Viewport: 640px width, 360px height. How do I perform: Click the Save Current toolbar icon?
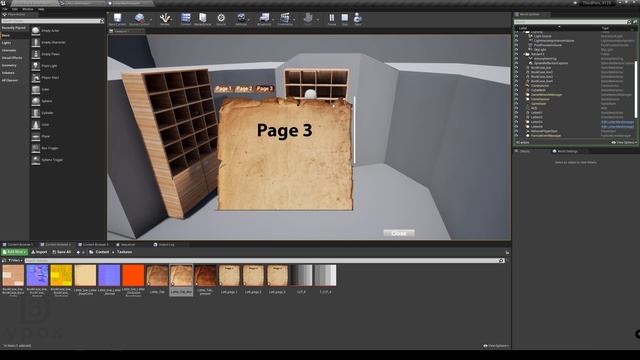click(118, 18)
